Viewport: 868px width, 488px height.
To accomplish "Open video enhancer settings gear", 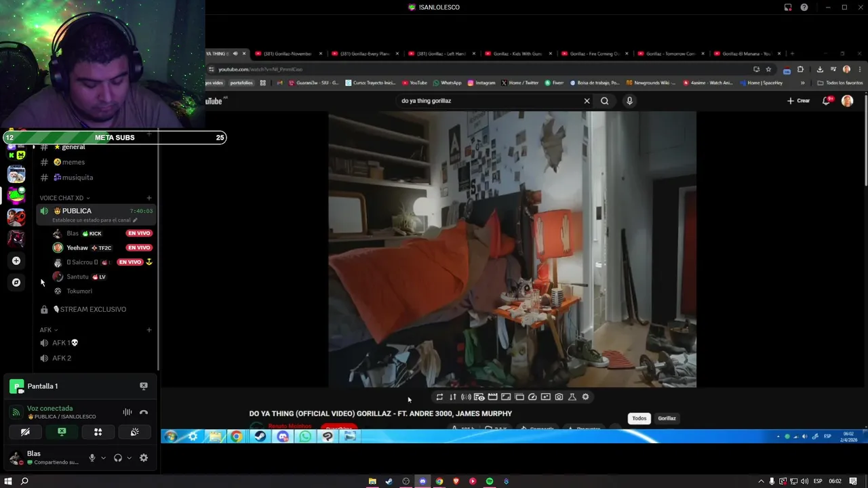I will pos(585,397).
